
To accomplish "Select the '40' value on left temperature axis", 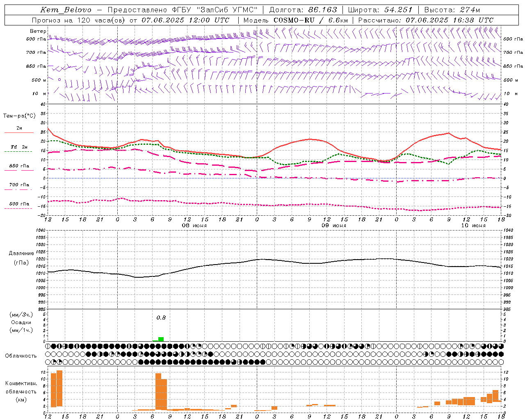I will (43, 104).
